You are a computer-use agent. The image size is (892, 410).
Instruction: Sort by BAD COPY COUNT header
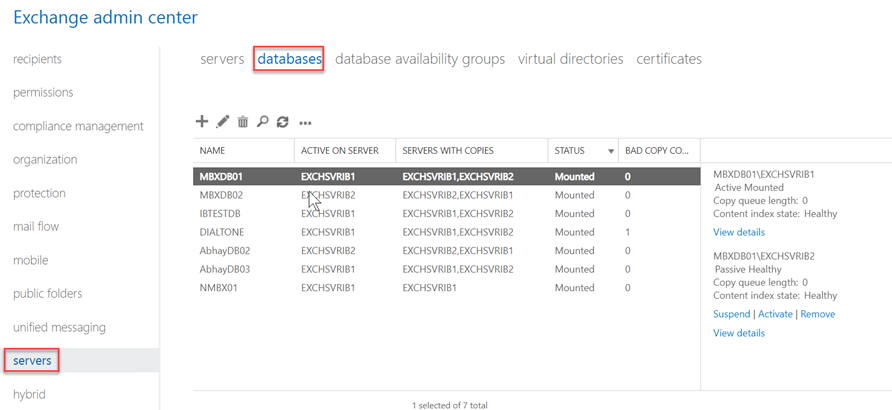point(659,151)
